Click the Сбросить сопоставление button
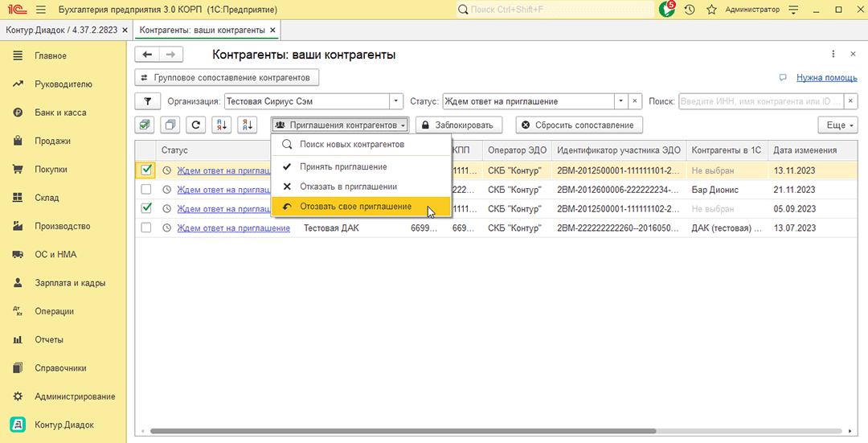 579,125
